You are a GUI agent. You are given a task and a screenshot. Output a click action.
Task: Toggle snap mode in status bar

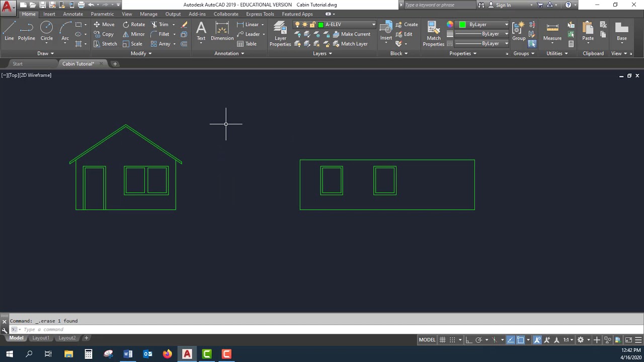point(452,340)
